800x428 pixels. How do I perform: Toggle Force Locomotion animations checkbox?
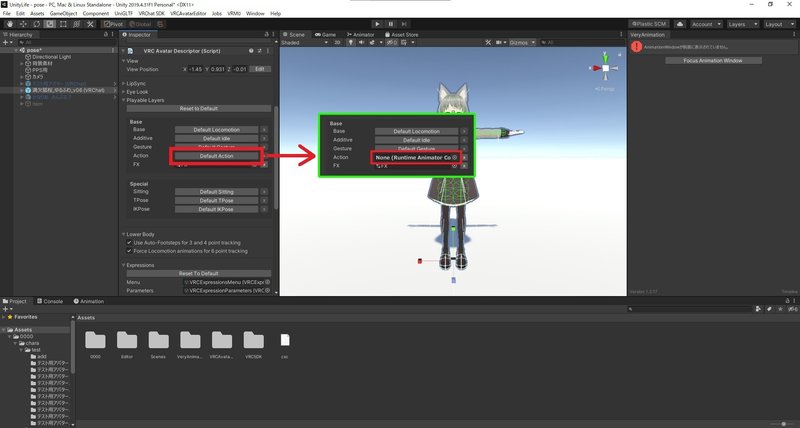pyautogui.click(x=129, y=251)
